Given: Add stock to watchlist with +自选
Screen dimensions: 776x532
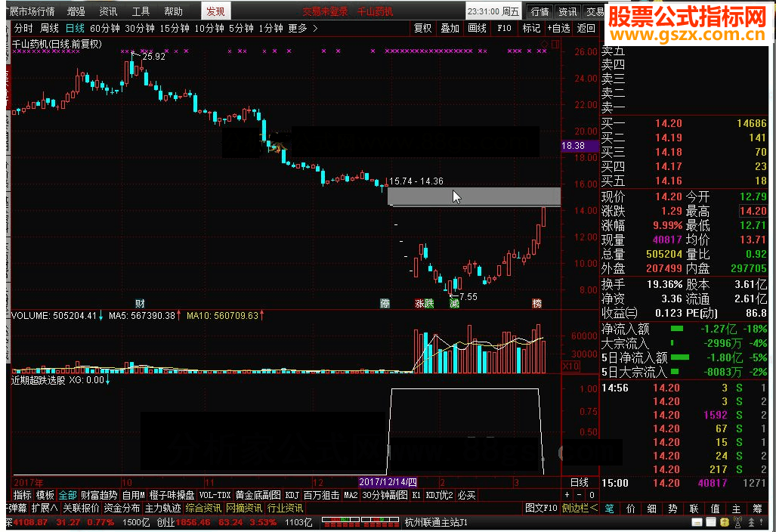Looking at the screenshot, I should pyautogui.click(x=558, y=28).
